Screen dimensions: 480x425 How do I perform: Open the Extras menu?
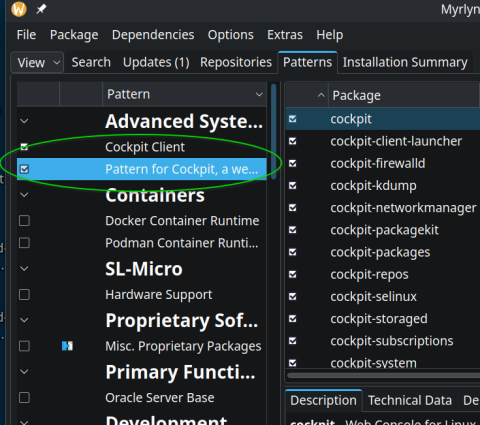click(x=285, y=35)
